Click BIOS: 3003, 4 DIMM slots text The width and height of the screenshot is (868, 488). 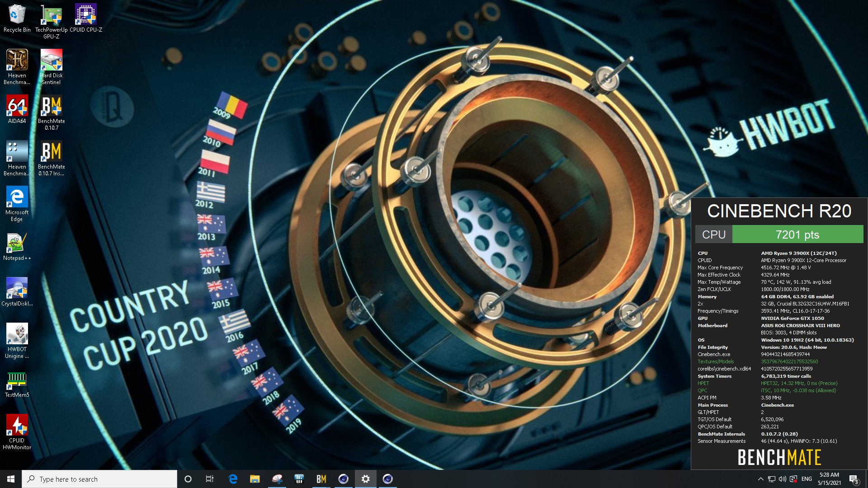[788, 333]
